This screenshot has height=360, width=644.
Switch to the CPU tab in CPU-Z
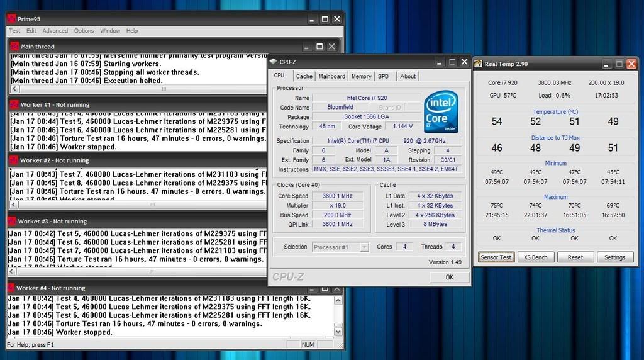coord(279,76)
